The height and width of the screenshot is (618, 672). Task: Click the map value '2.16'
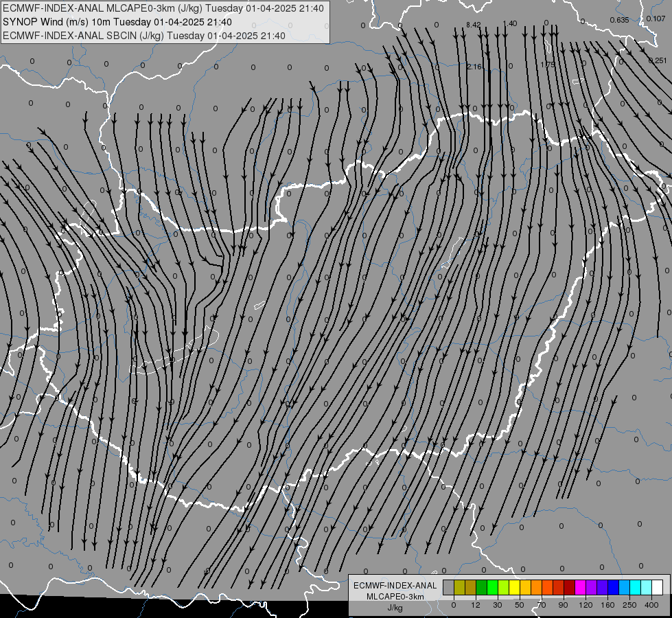click(x=474, y=67)
